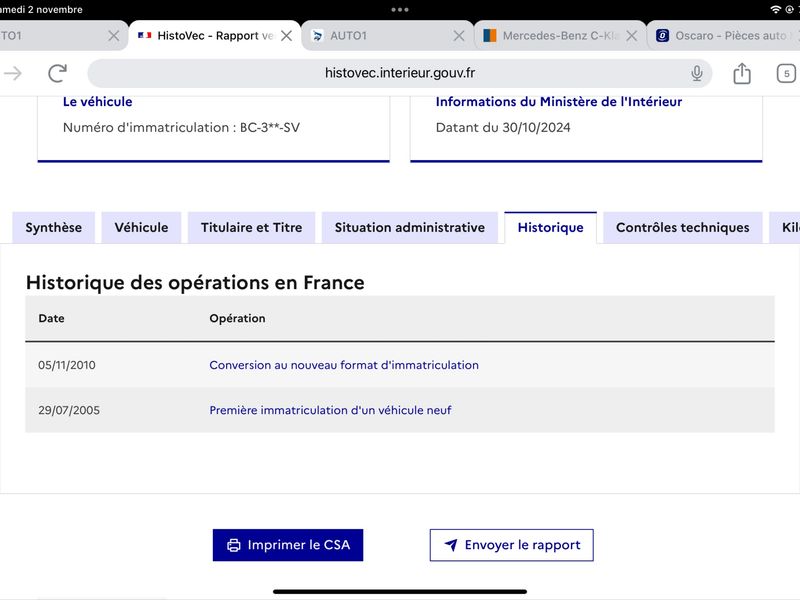Tap the histovec.interieur.gouv.fr address field

(x=399, y=73)
